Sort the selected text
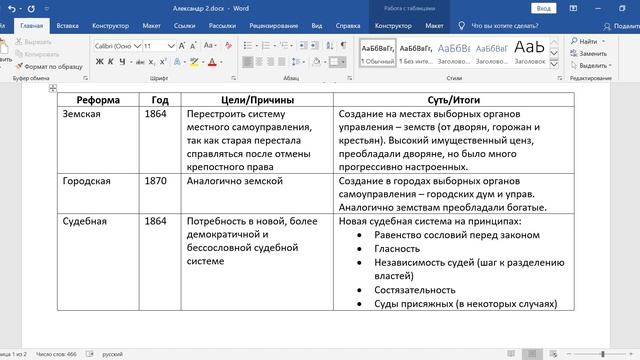 coord(329,46)
